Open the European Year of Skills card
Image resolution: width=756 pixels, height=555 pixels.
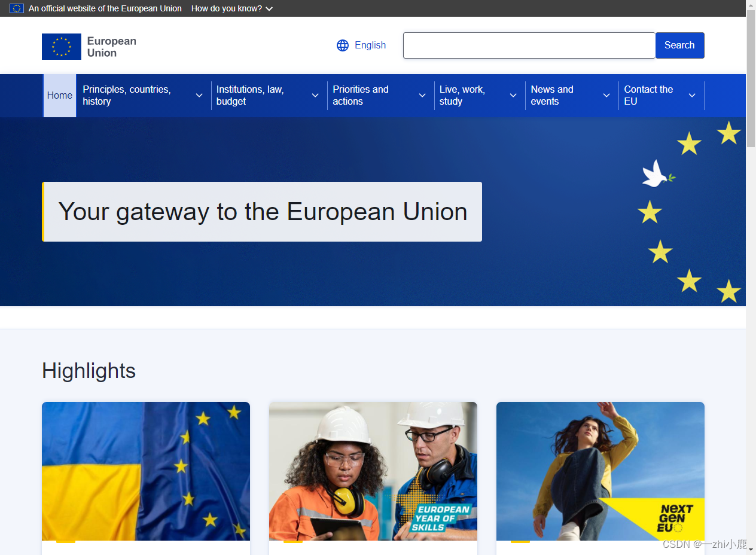point(373,471)
